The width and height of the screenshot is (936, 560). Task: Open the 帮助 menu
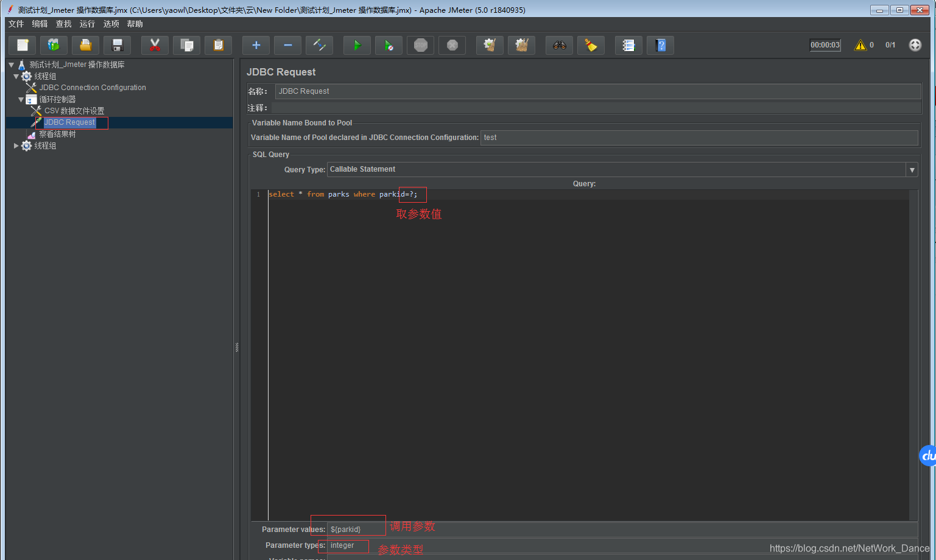tap(135, 24)
